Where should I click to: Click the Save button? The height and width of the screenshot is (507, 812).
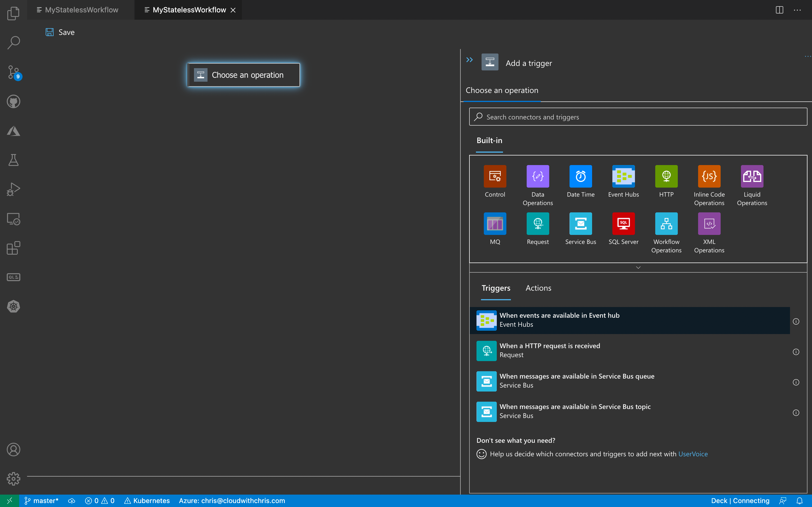click(x=60, y=32)
